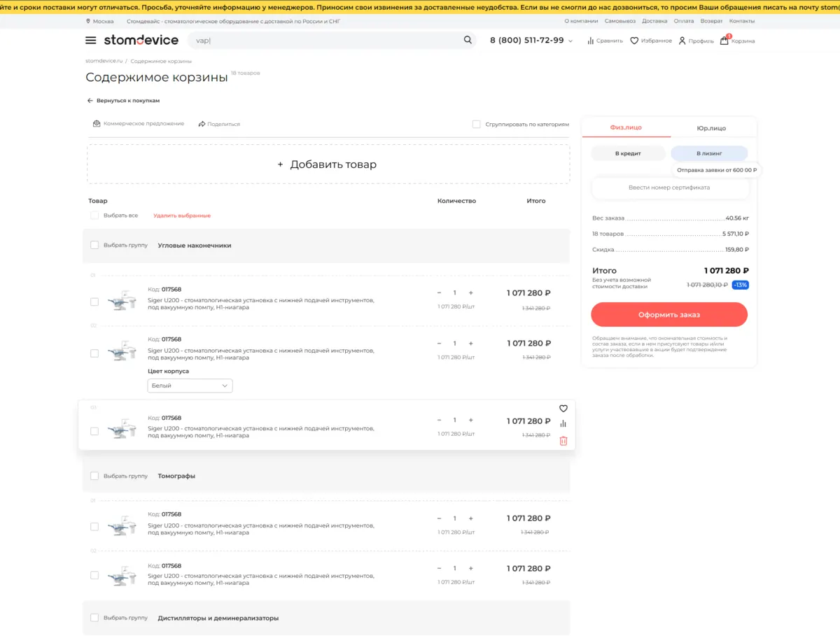
Task: Switch to Физ.лицо tab
Action: tap(626, 127)
